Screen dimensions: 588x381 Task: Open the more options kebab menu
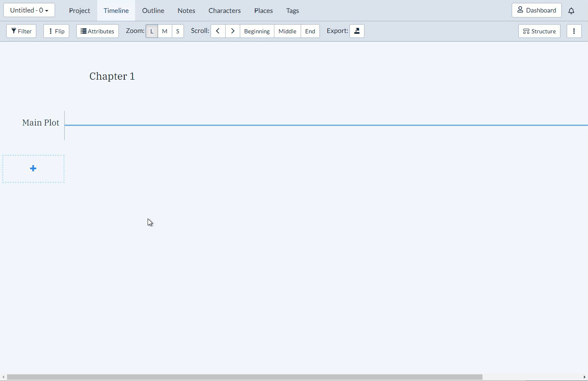[574, 31]
